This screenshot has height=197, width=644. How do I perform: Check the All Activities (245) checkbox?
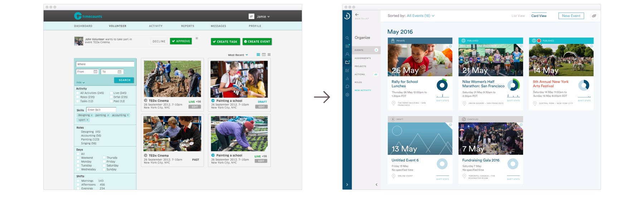pos(78,93)
